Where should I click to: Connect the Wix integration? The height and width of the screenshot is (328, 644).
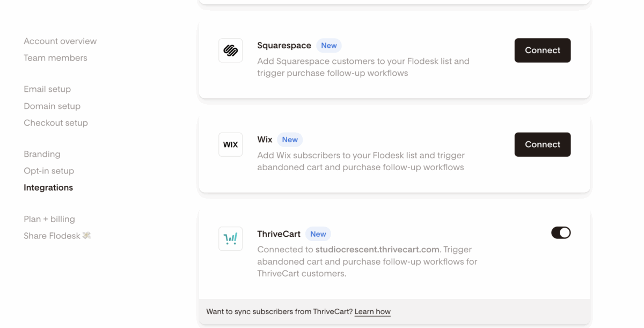point(542,144)
